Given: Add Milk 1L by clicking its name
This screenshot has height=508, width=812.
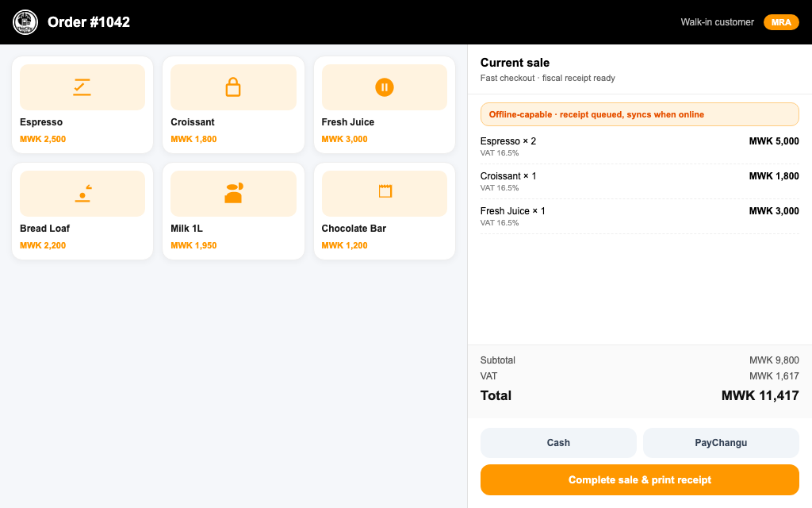Looking at the screenshot, I should (186, 228).
